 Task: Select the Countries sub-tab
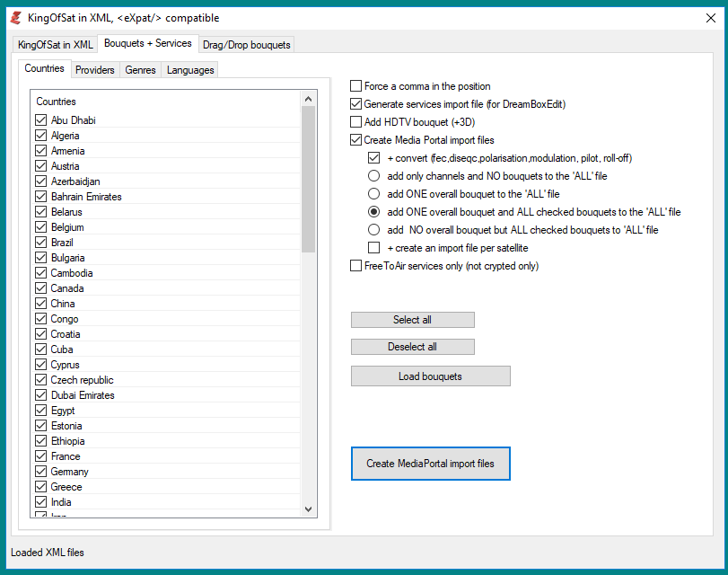(44, 68)
